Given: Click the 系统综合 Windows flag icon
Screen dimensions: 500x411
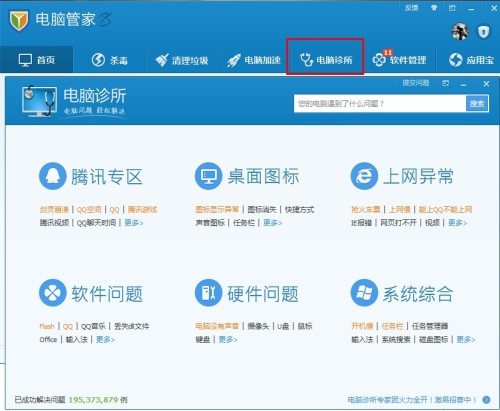Looking at the screenshot, I should coord(364,293).
